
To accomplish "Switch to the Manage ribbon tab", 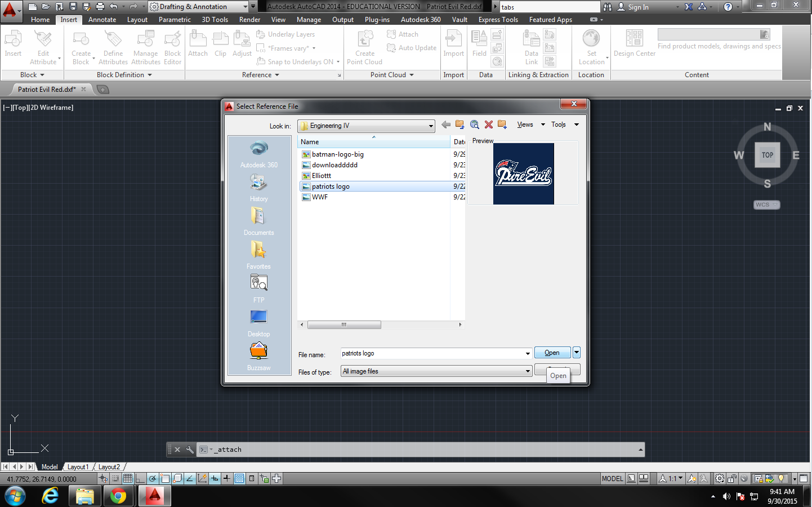I will (309, 20).
